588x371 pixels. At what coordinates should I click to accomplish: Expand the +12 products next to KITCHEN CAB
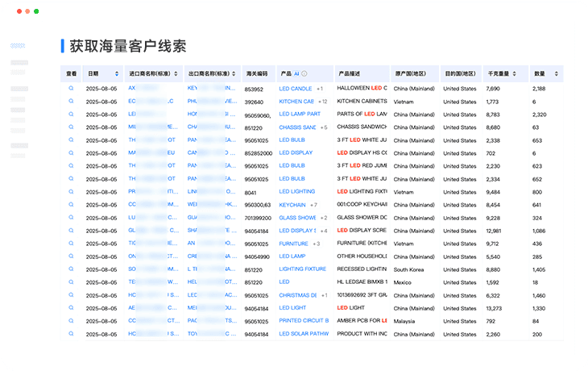pyautogui.click(x=322, y=102)
